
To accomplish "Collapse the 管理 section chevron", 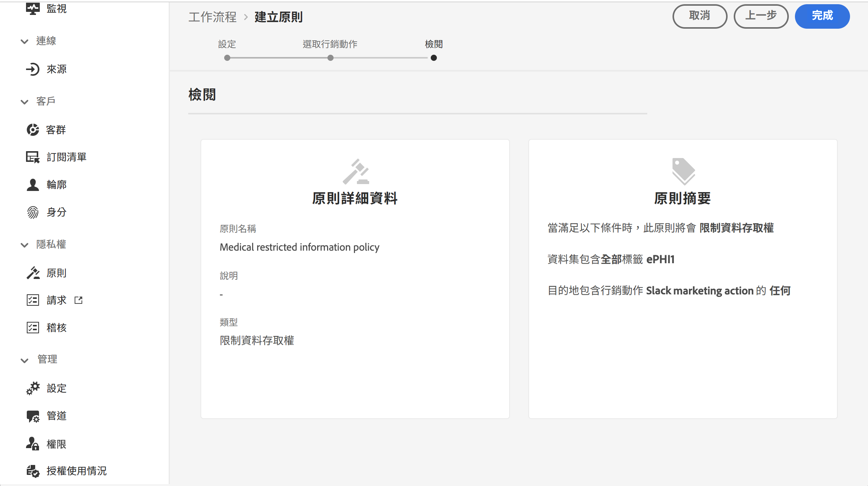I will point(24,360).
